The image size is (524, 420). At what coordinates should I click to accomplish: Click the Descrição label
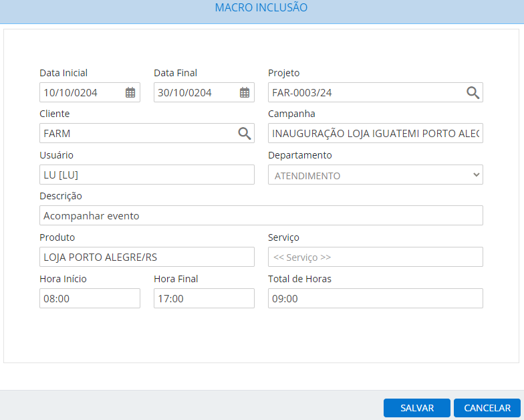tap(60, 197)
